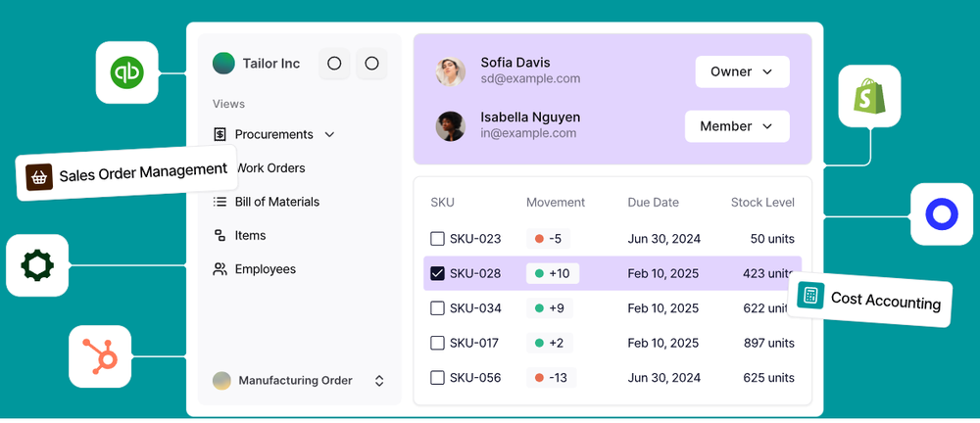Click the first circle button beside Tailor Inc

(334, 63)
